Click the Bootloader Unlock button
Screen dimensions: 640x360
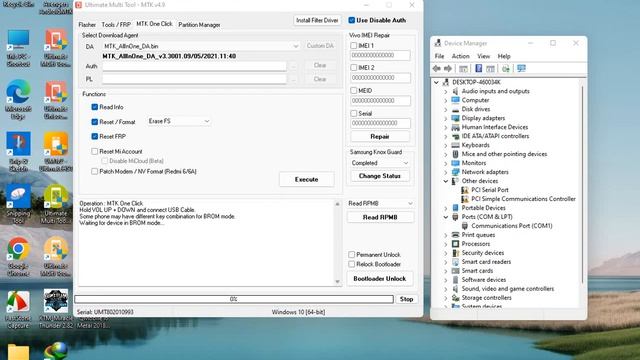(380, 278)
